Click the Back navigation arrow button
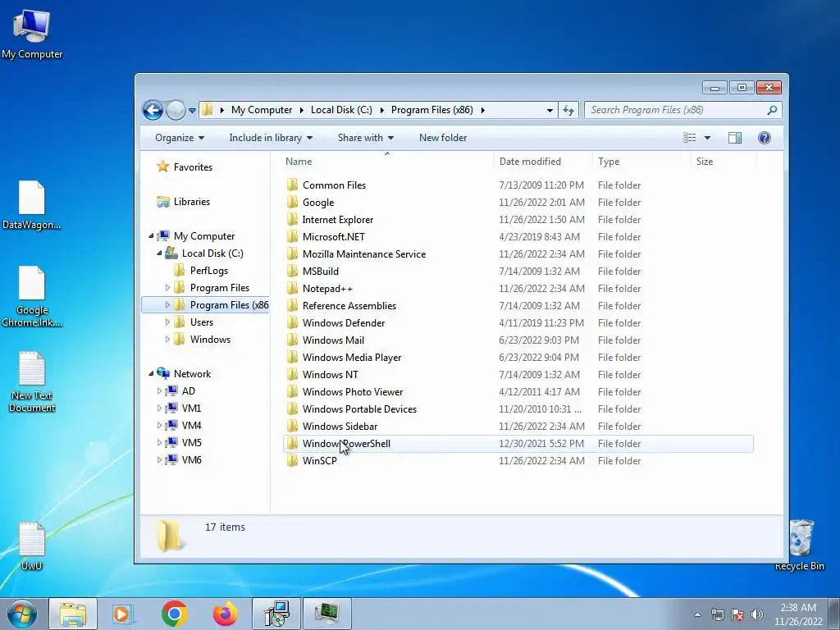 (153, 111)
